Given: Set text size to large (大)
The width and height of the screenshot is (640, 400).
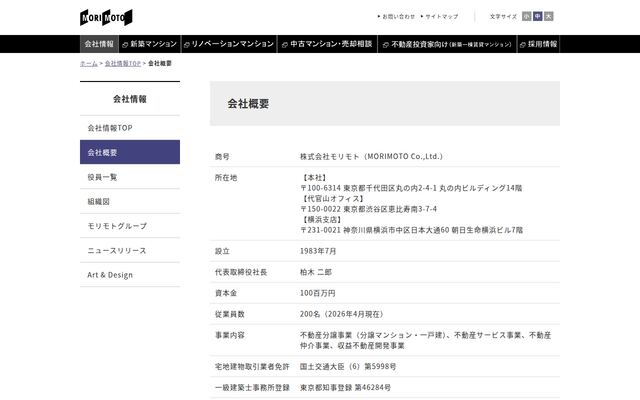Looking at the screenshot, I should click(x=549, y=16).
